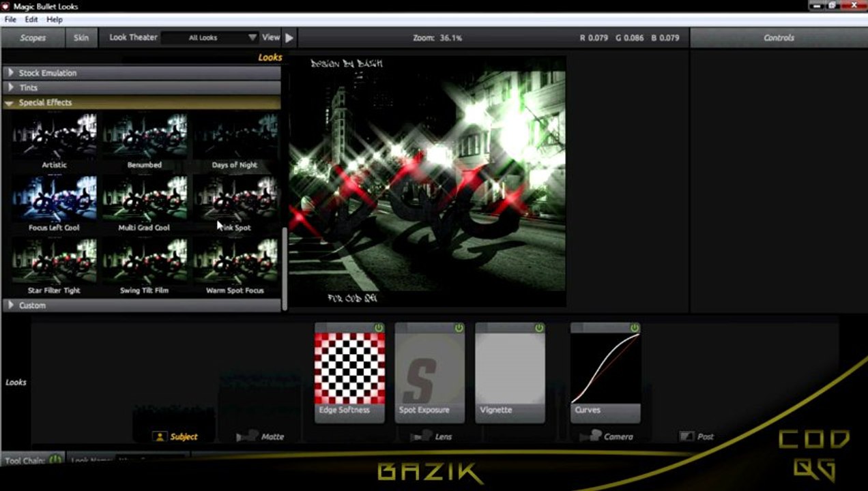Image resolution: width=868 pixels, height=491 pixels.
Task: Select the Camera stage icon
Action: 590,436
